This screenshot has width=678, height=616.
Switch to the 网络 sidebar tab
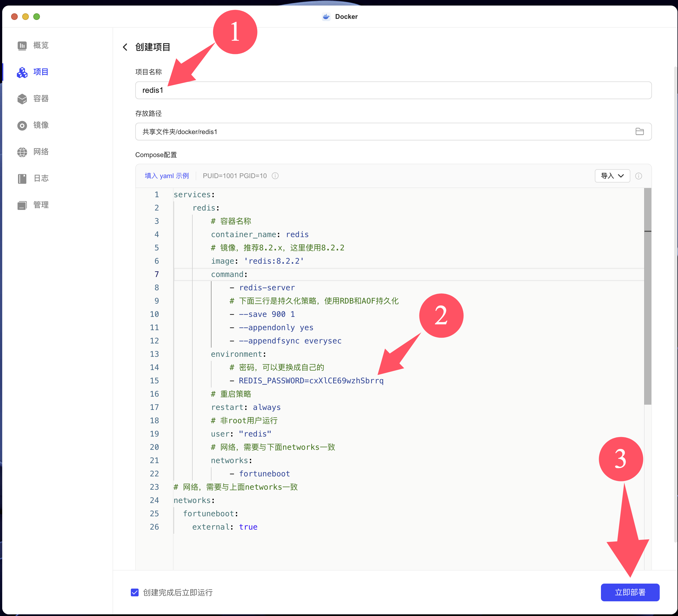click(41, 152)
